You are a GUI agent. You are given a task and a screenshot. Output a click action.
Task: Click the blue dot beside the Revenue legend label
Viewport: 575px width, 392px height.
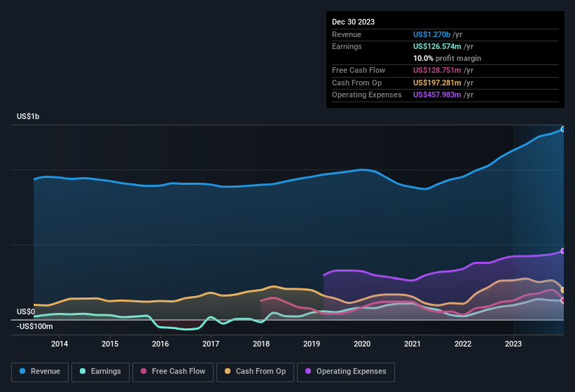(x=23, y=372)
